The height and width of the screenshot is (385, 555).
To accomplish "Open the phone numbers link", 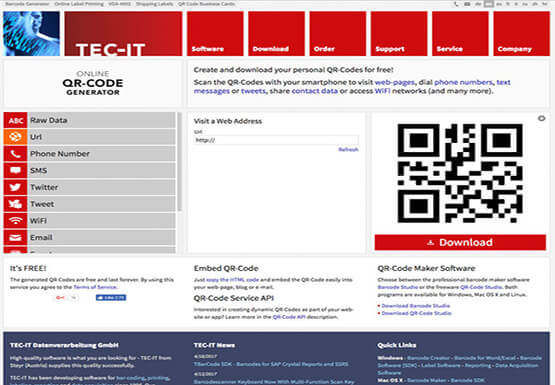I will point(463,82).
